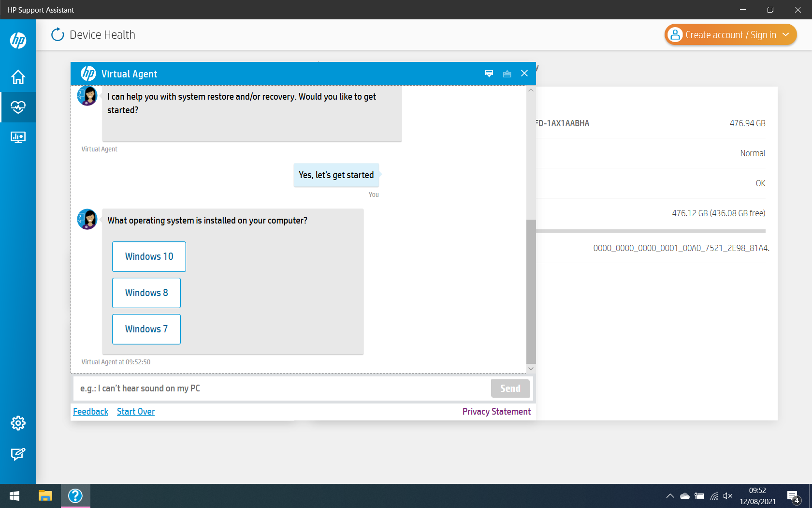812x508 pixels.
Task: Click the Device Health refresh icon
Action: [58, 34]
